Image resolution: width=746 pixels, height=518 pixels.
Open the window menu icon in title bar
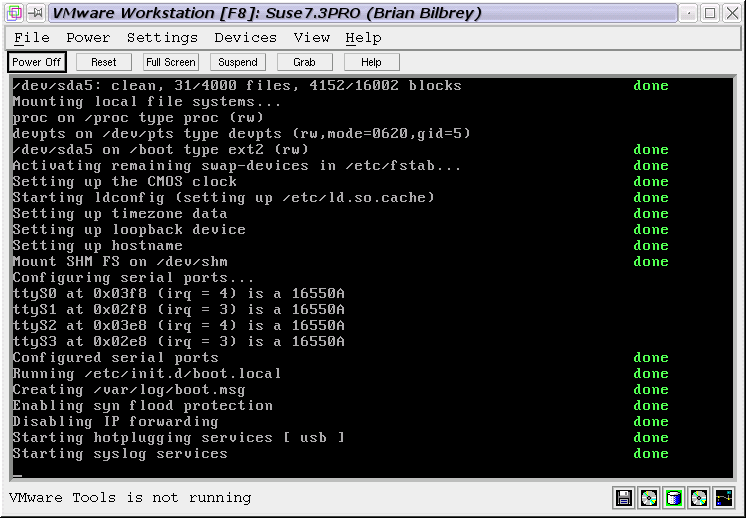point(13,13)
